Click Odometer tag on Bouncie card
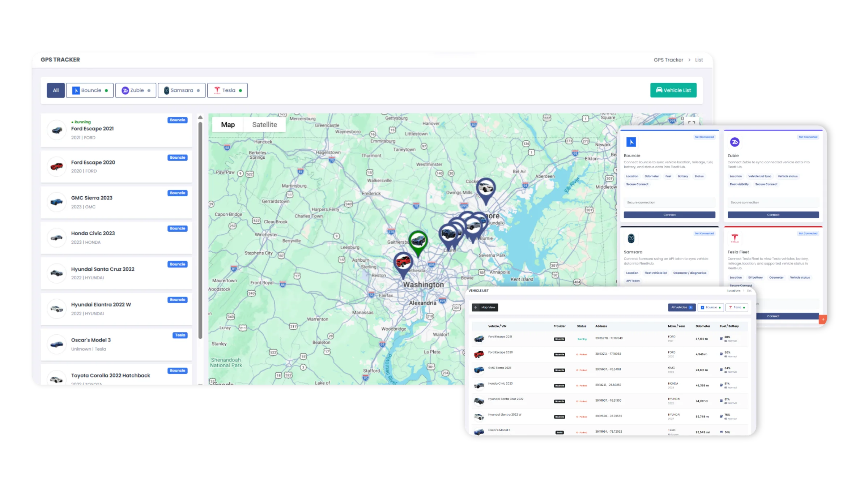868x488 pixels. (652, 176)
